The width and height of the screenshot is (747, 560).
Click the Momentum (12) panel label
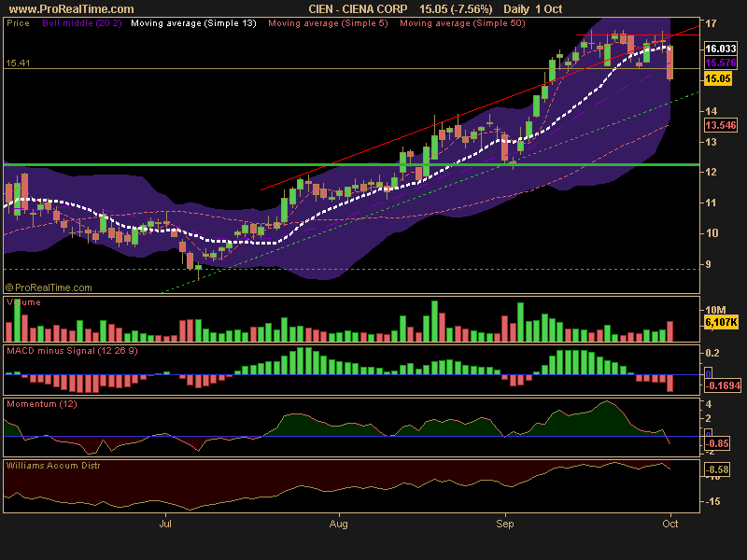point(41,404)
